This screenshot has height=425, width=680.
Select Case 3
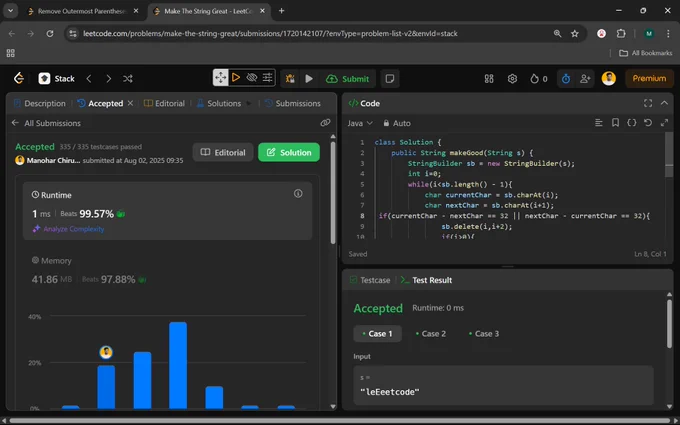484,333
